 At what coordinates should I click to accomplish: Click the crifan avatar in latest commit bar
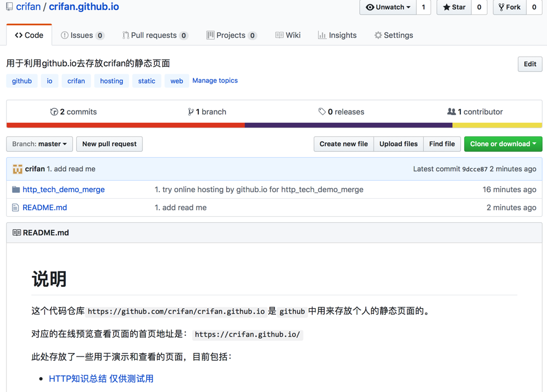coord(18,169)
